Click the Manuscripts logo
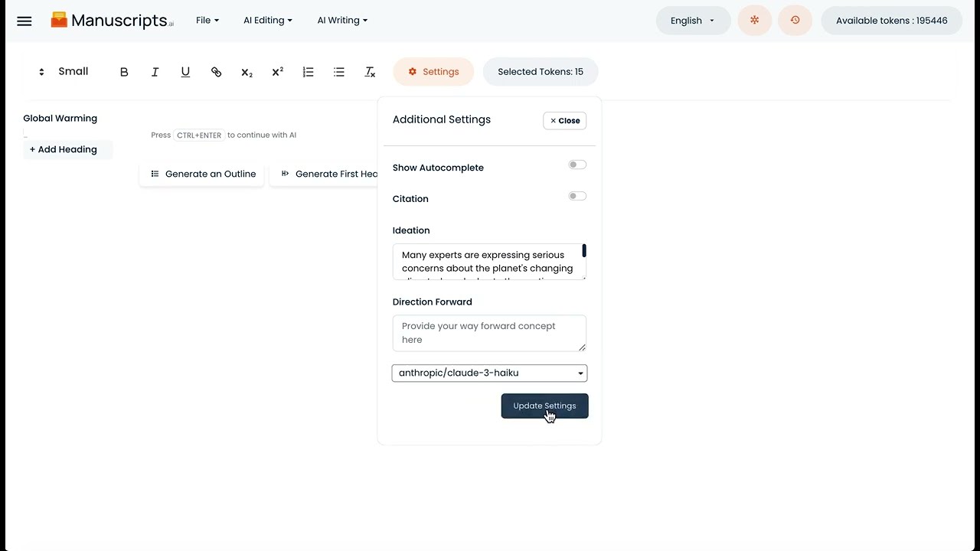This screenshot has height=551, width=980. 112,21
